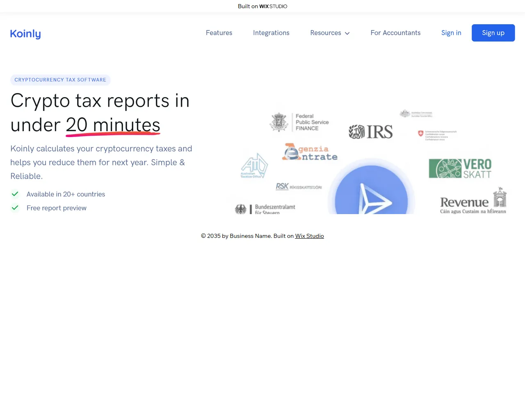Click the Agenzia Entrate logo
This screenshot has height=420, width=525.
click(x=310, y=152)
